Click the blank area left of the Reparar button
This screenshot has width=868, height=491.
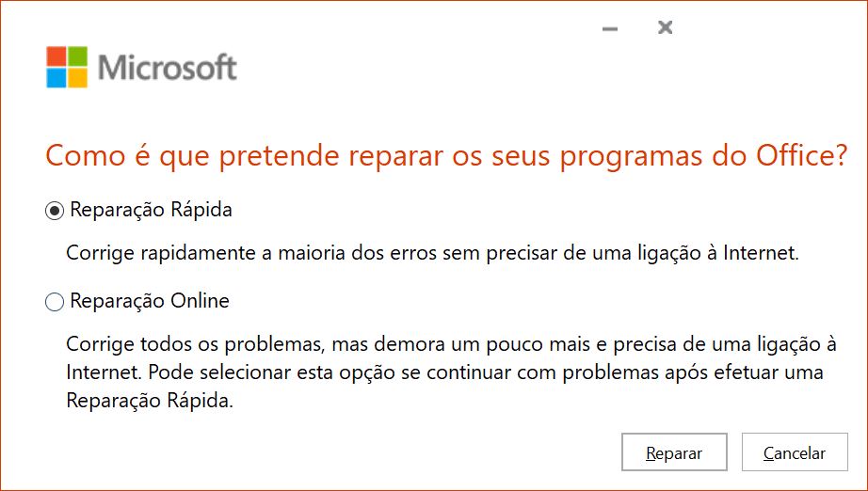(x=332, y=452)
